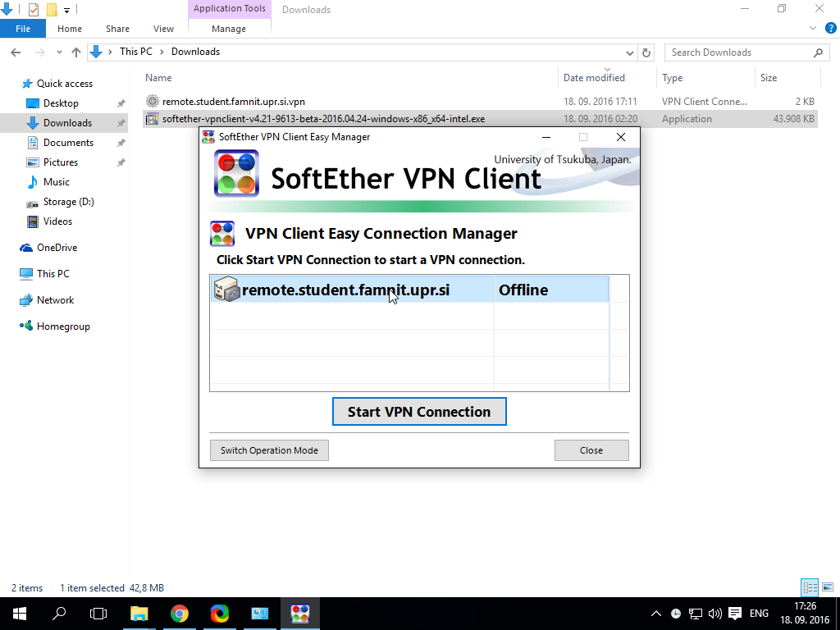Show hidden system tray icons

[655, 614]
